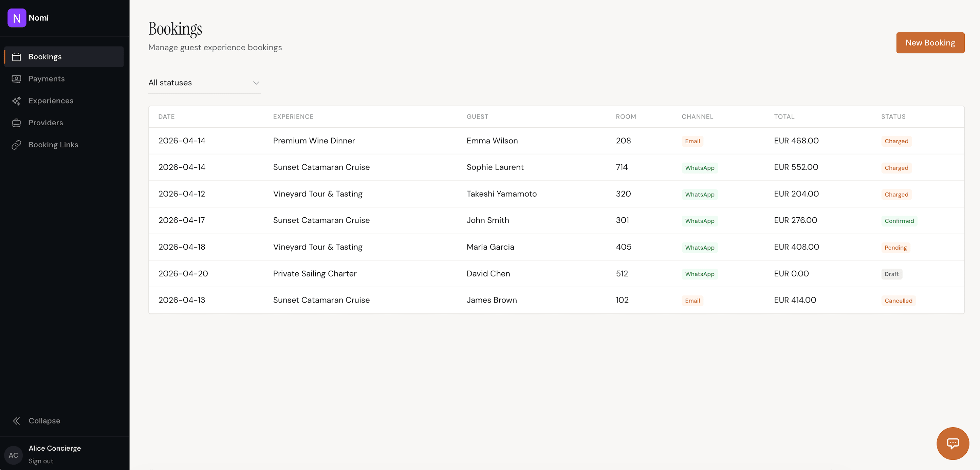This screenshot has width=980, height=470.
Task: Click the Email badge for Emma Wilson
Action: point(692,141)
